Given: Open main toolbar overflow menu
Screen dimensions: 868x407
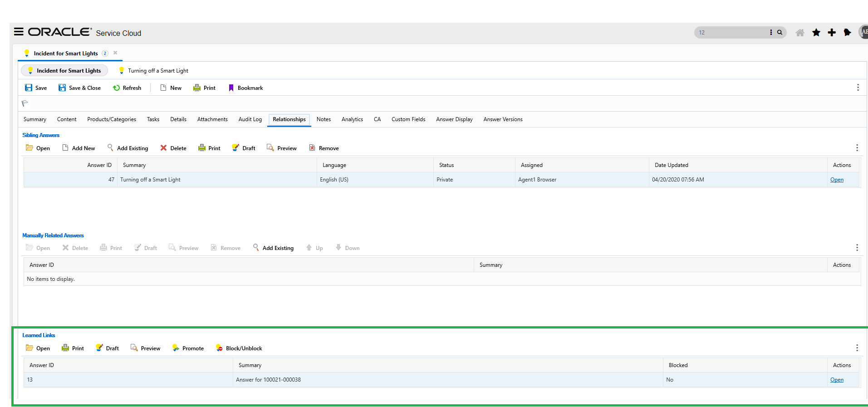Looking at the screenshot, I should coord(858,88).
